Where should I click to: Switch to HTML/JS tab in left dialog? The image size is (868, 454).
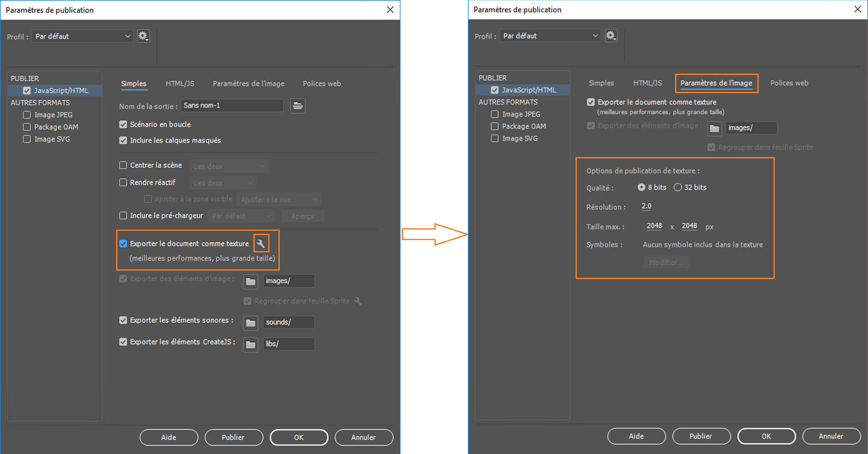(180, 83)
